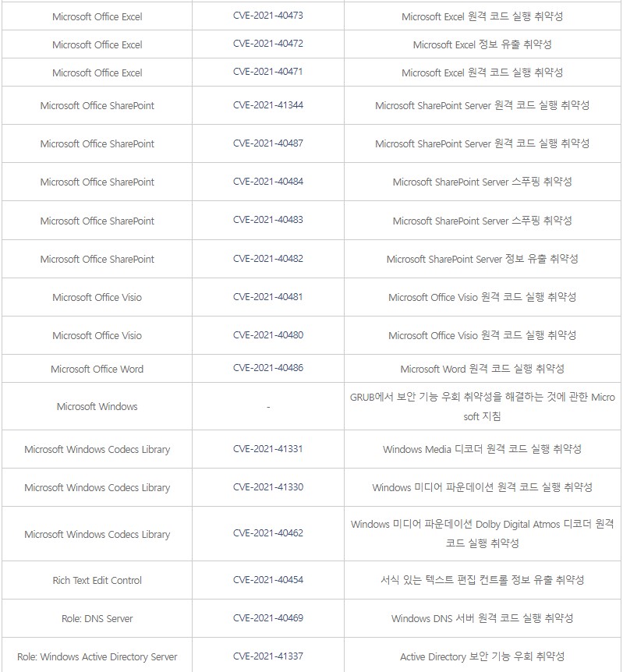Viewport: 623px width, 672px height.
Task: Click the CVE-2021-40480 identifier
Action: [x=268, y=334]
